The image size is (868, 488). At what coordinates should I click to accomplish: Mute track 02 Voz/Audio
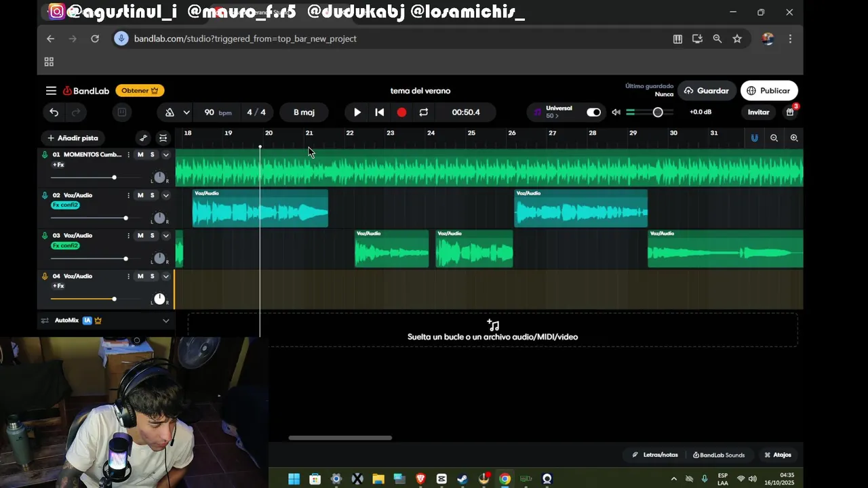[140, 195]
